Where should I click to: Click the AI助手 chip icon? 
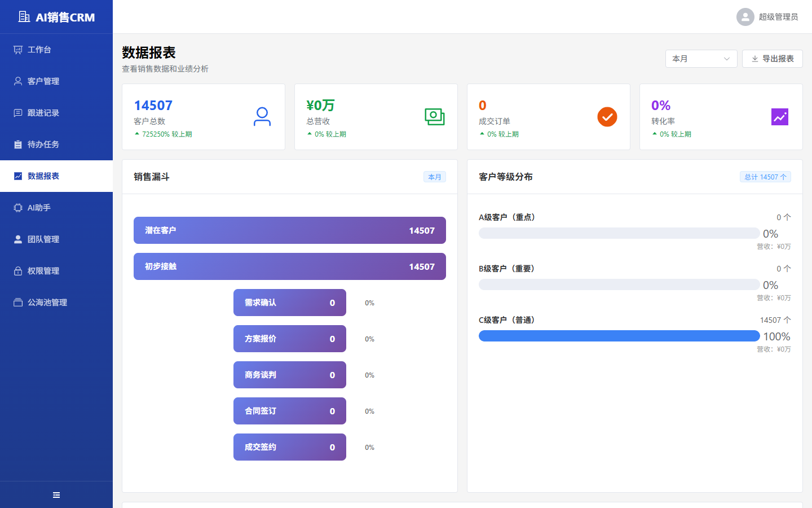[18, 208]
